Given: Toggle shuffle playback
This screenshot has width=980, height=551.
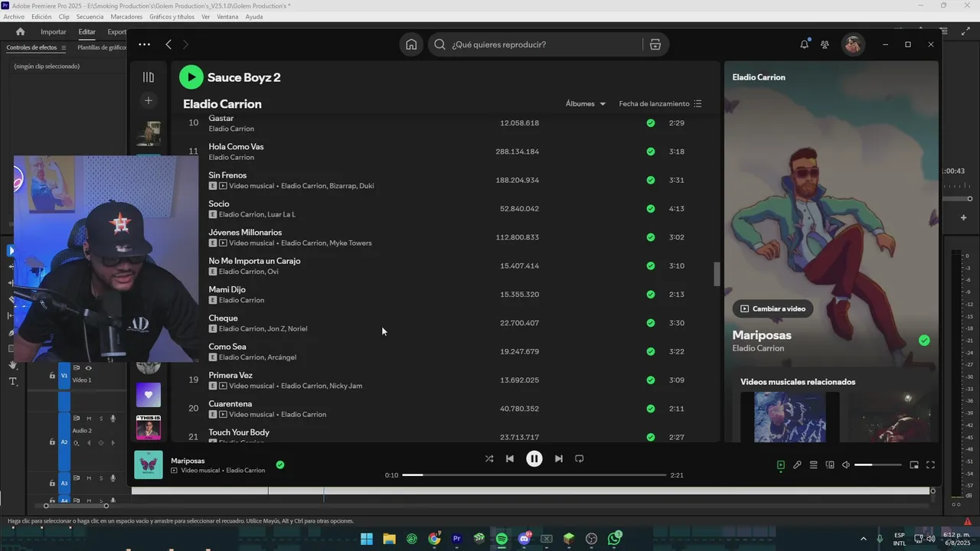Looking at the screenshot, I should point(489,458).
